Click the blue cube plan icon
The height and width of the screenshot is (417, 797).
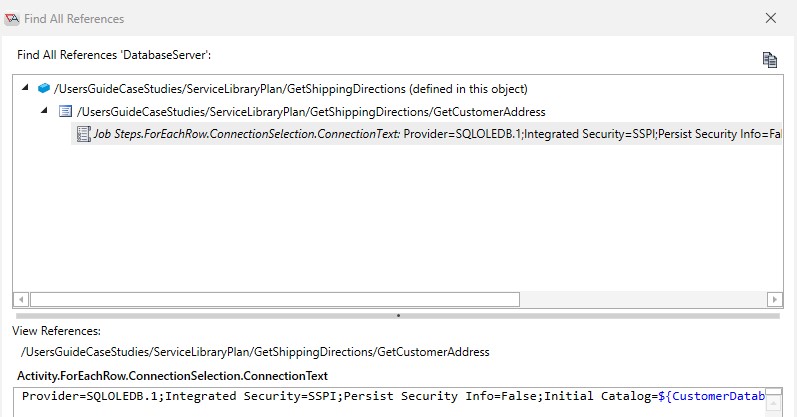pyautogui.click(x=44, y=88)
